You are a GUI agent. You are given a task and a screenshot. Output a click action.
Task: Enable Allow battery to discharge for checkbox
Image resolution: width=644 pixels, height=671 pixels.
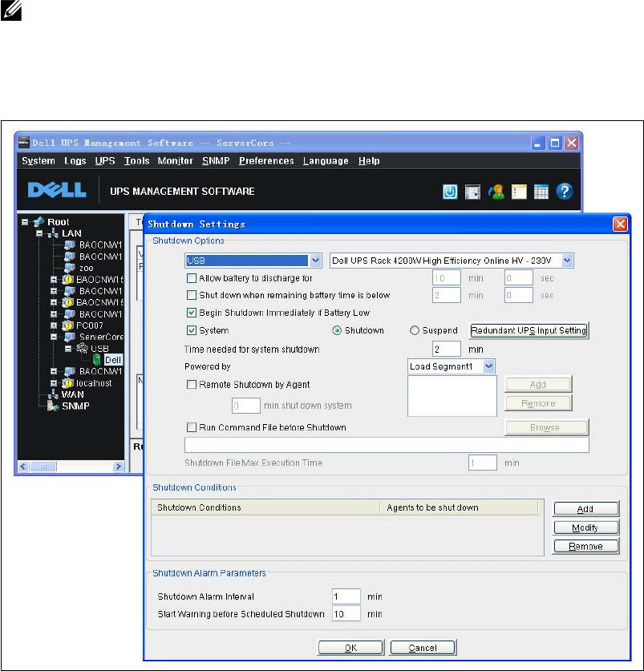tap(191, 278)
